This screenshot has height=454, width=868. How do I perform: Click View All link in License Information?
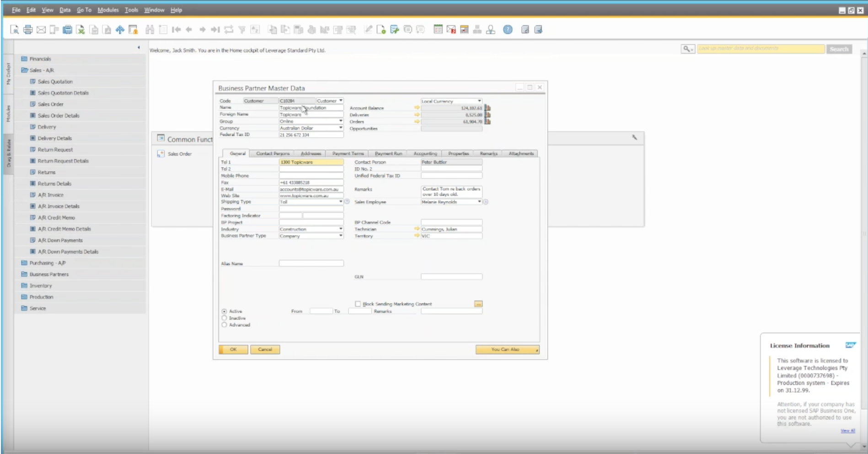click(847, 431)
